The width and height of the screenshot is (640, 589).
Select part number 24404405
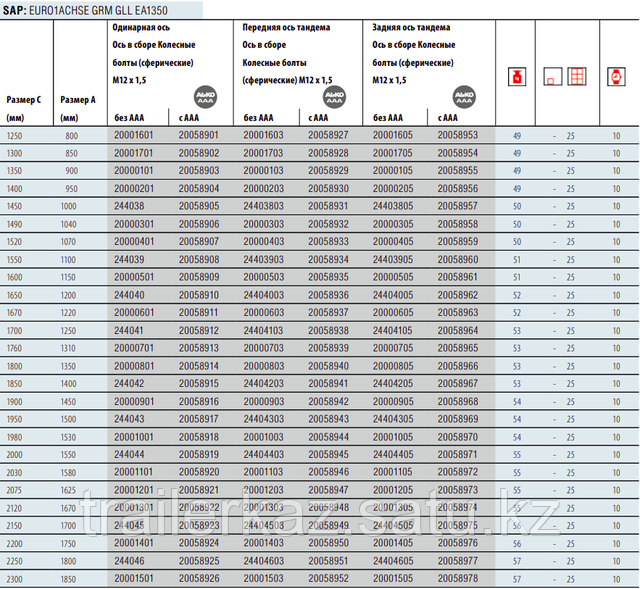tap(393, 455)
